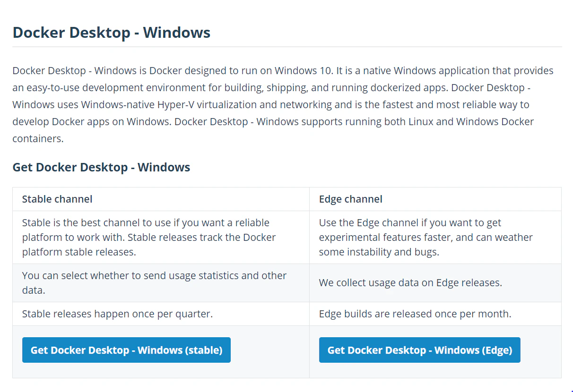Download Docker Desktop - Windows (Edge)
573x392 pixels.
click(419, 350)
